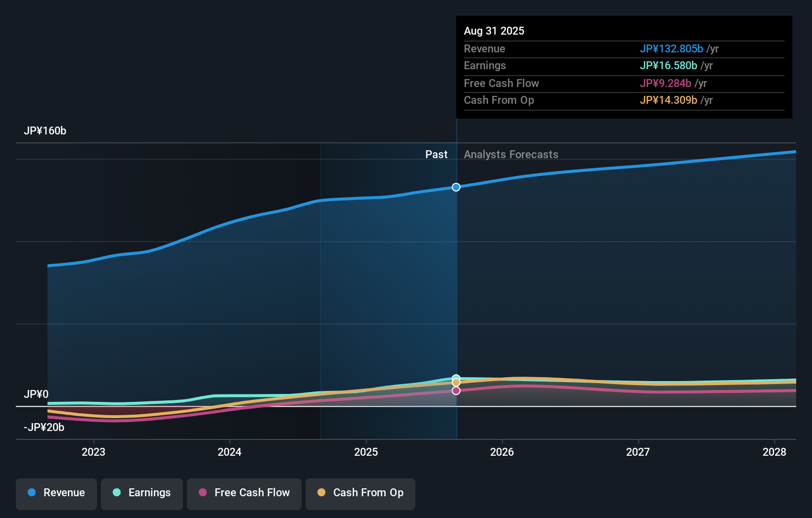Screen dimensions: 812x518
Task: Switch to the Analysts Forecasts view
Action: point(511,154)
